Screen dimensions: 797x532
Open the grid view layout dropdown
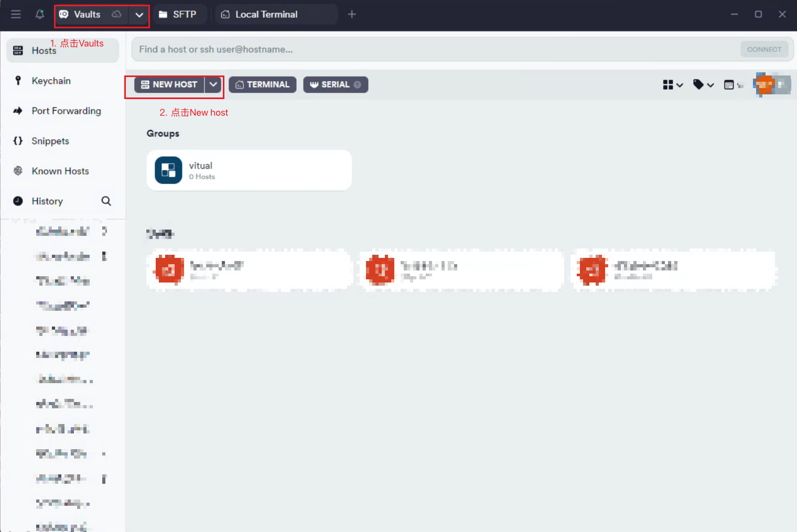pyautogui.click(x=673, y=84)
